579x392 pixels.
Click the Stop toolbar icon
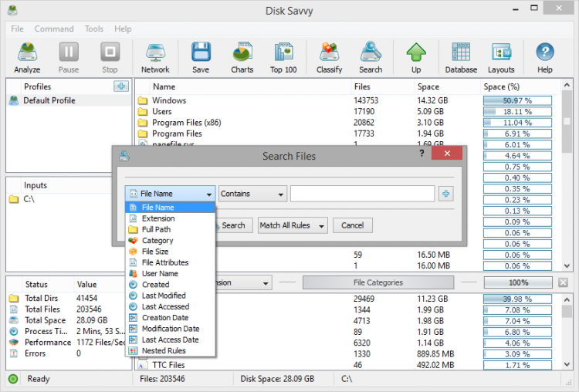point(110,58)
